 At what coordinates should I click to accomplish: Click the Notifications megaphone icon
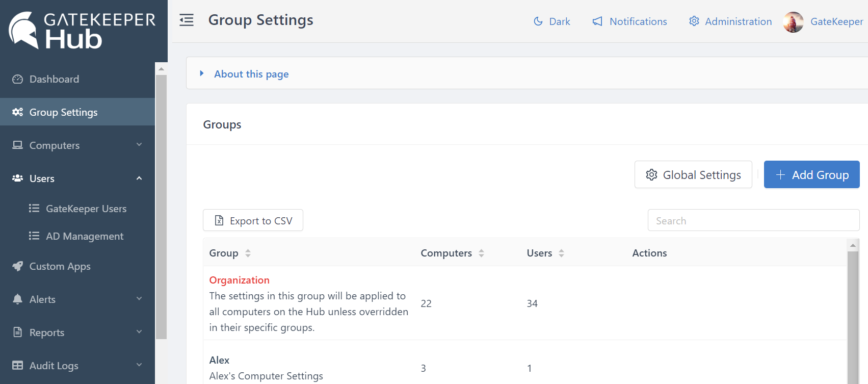point(597,21)
